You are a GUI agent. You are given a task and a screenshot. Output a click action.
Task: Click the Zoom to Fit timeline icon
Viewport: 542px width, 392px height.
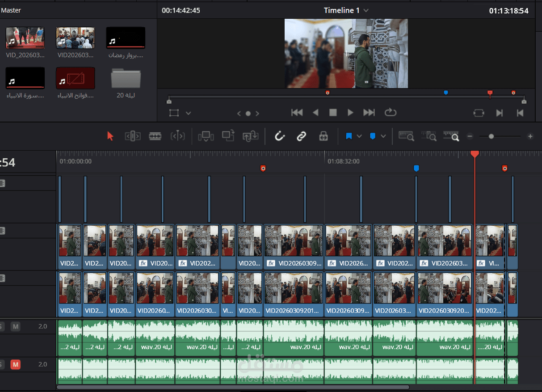[406, 136]
